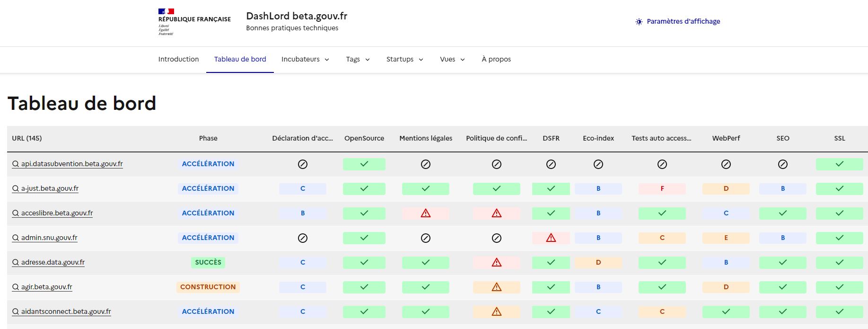Click the Politique de confidentialité warning for acceslibre
Viewport: 868px width, 329px height.
click(497, 213)
